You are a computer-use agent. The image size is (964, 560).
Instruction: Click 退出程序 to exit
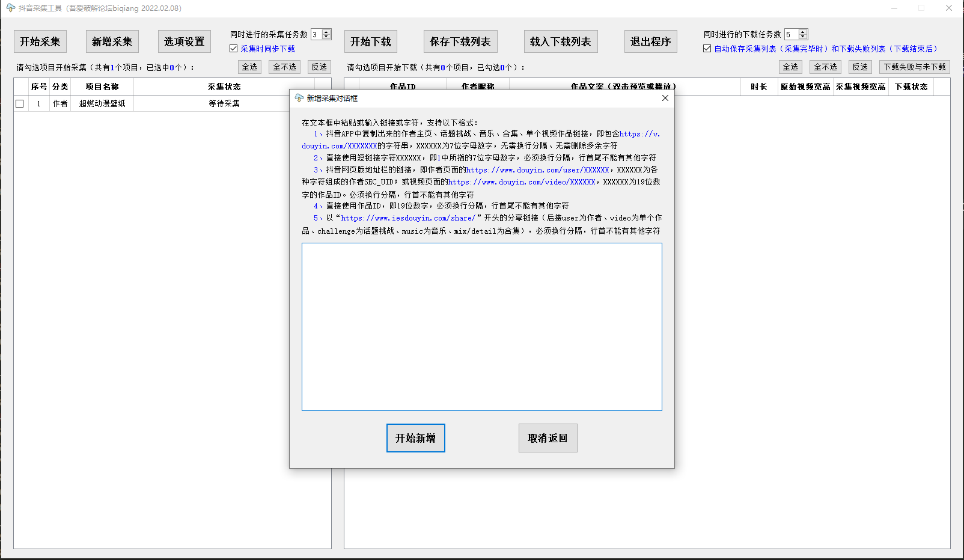[651, 41]
